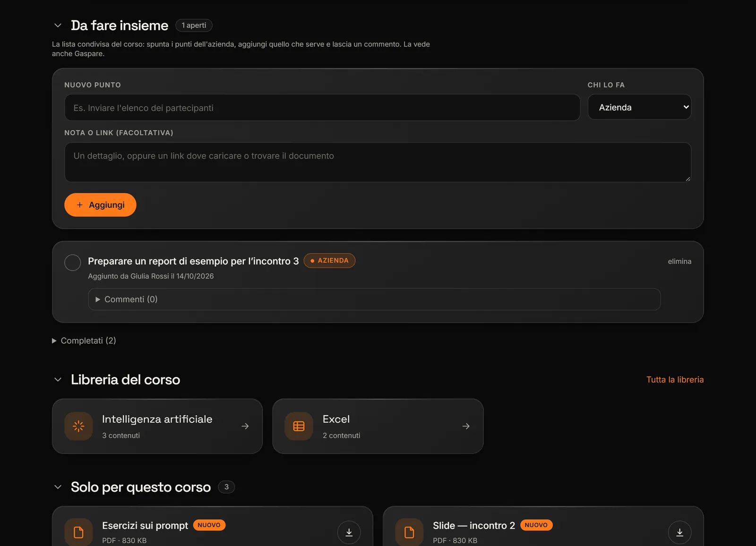Viewport: 756px width, 546px height.
Task: Open the Chi lo fa Azienda dropdown
Action: tap(639, 107)
